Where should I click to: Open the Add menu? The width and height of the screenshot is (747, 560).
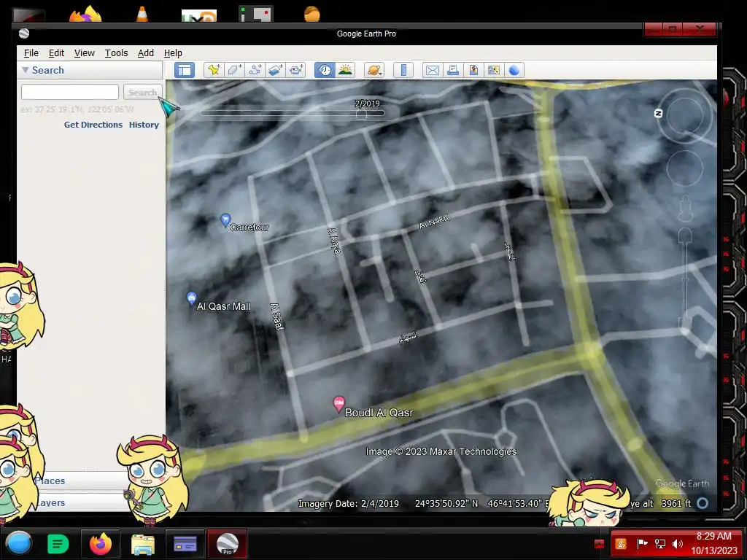146,52
